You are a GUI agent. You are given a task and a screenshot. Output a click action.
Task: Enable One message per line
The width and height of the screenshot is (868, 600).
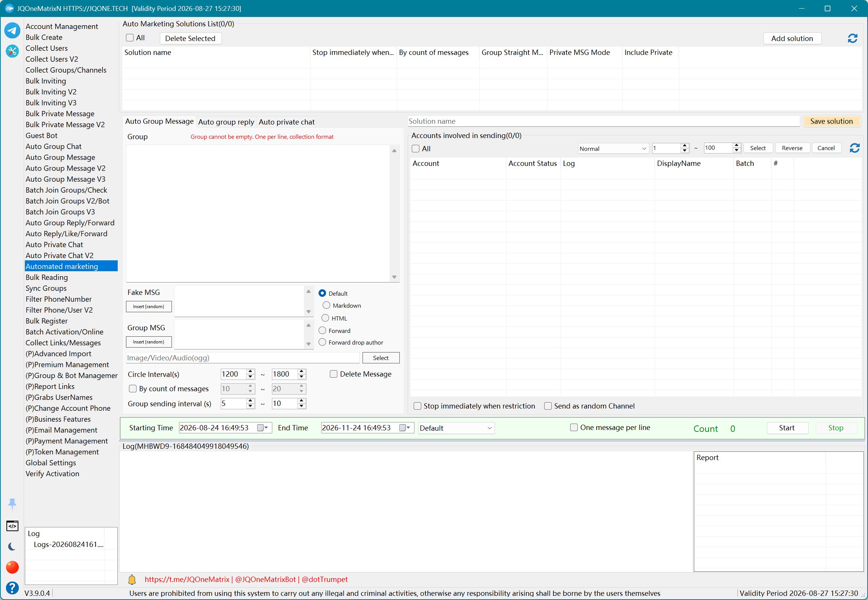click(574, 427)
